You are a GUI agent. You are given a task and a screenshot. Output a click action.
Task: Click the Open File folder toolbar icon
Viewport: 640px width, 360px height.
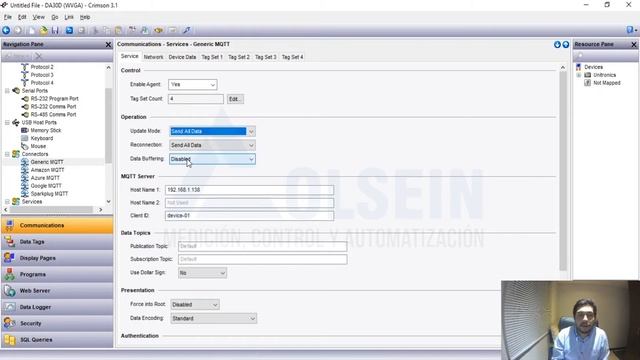[44, 30]
